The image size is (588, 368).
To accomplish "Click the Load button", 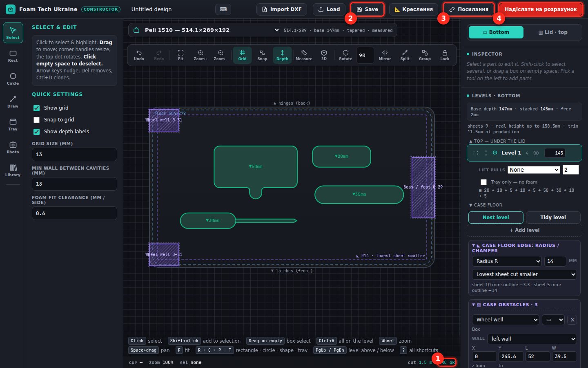I will (x=329, y=9).
